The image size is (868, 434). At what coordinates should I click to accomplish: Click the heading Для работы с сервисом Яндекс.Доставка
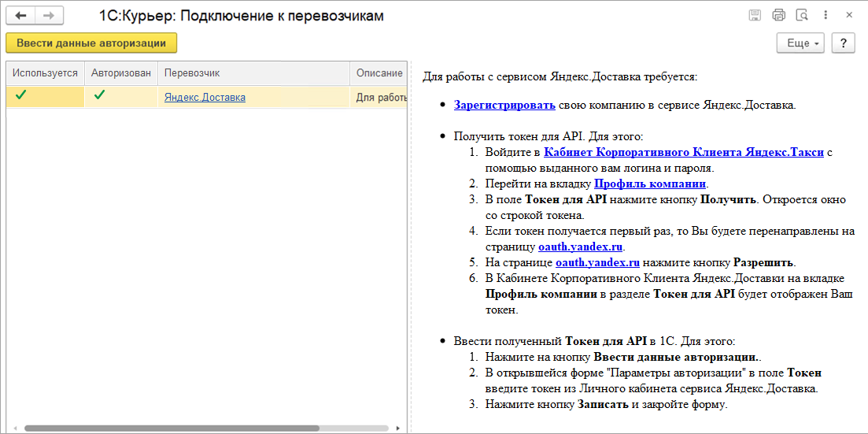coord(560,76)
